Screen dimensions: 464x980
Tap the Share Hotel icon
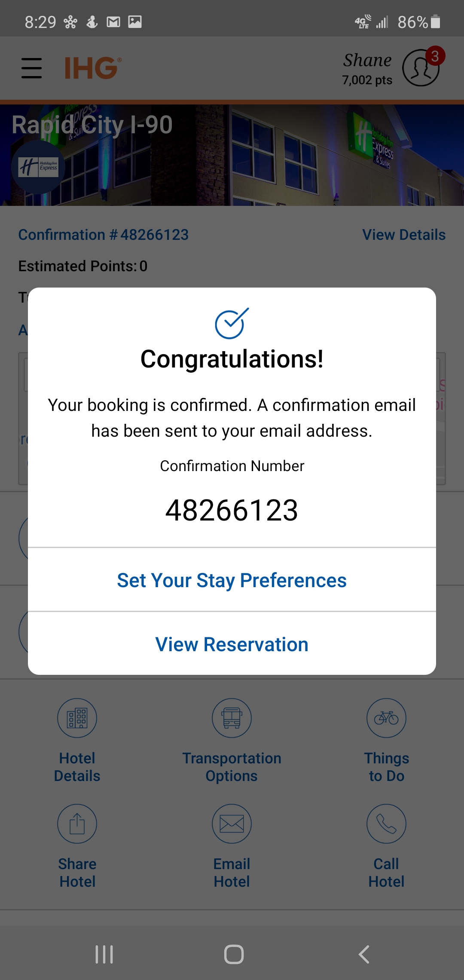(77, 824)
